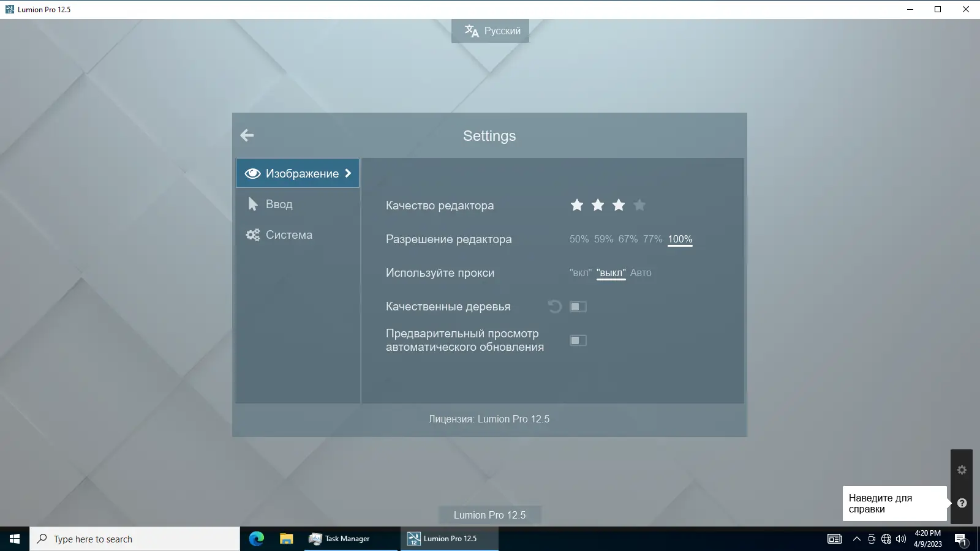Turn on Предварительный просмотр автоматического обновления
The width and height of the screenshot is (980, 551).
click(x=578, y=340)
